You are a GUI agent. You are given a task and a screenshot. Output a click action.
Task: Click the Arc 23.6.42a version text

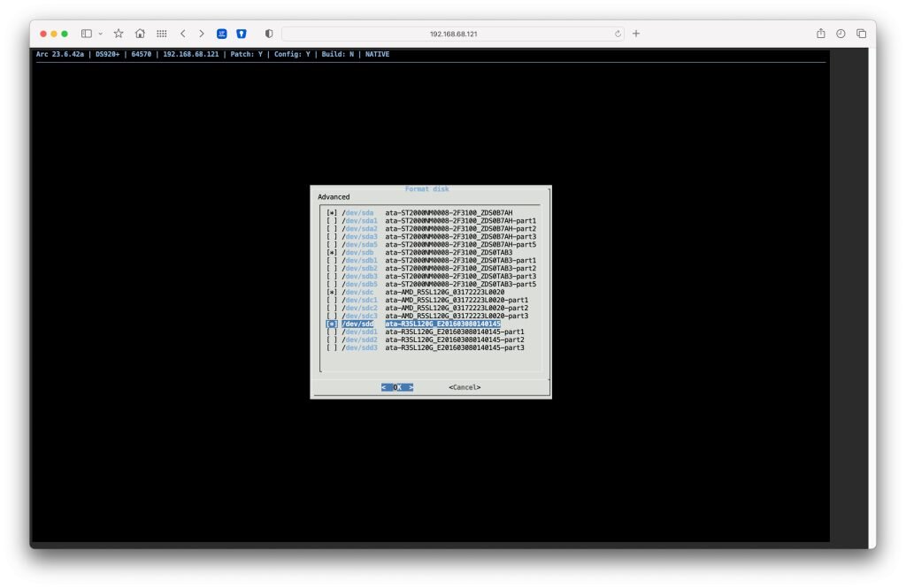point(60,54)
